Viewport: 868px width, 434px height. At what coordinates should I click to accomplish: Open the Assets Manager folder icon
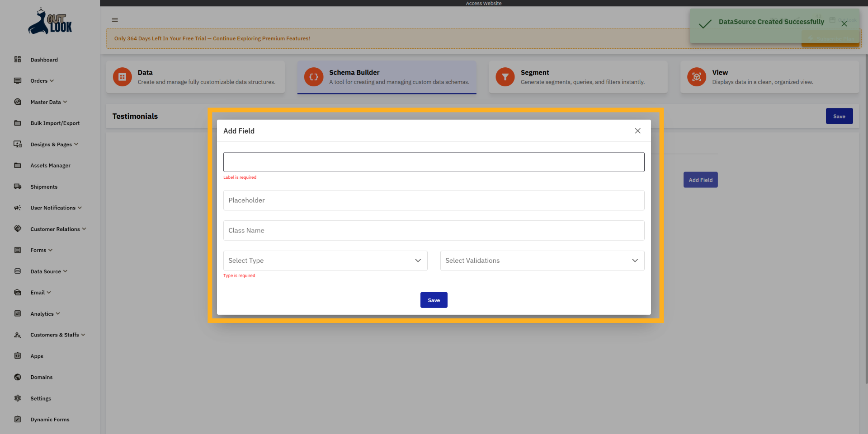(18, 165)
